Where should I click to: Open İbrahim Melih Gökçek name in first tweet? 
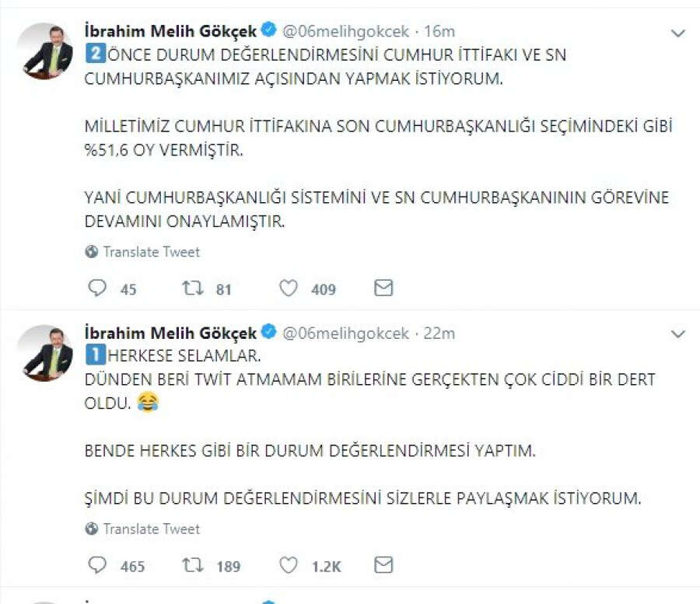tap(170, 31)
